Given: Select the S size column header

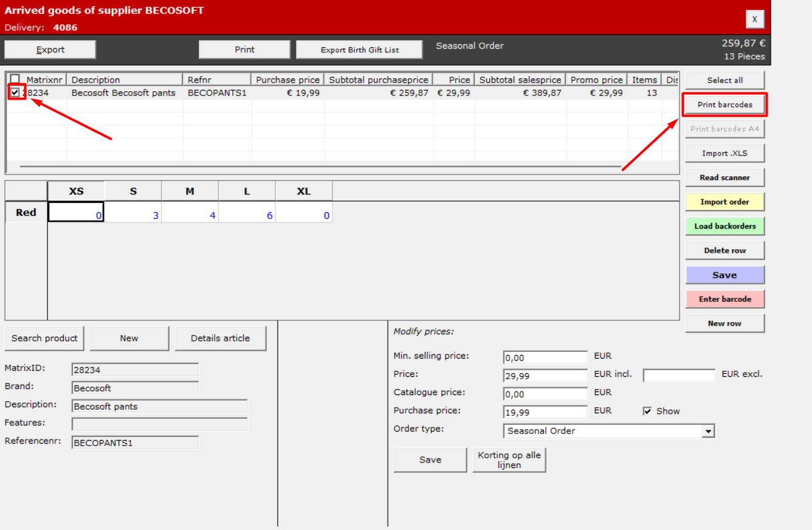Looking at the screenshot, I should [x=133, y=191].
